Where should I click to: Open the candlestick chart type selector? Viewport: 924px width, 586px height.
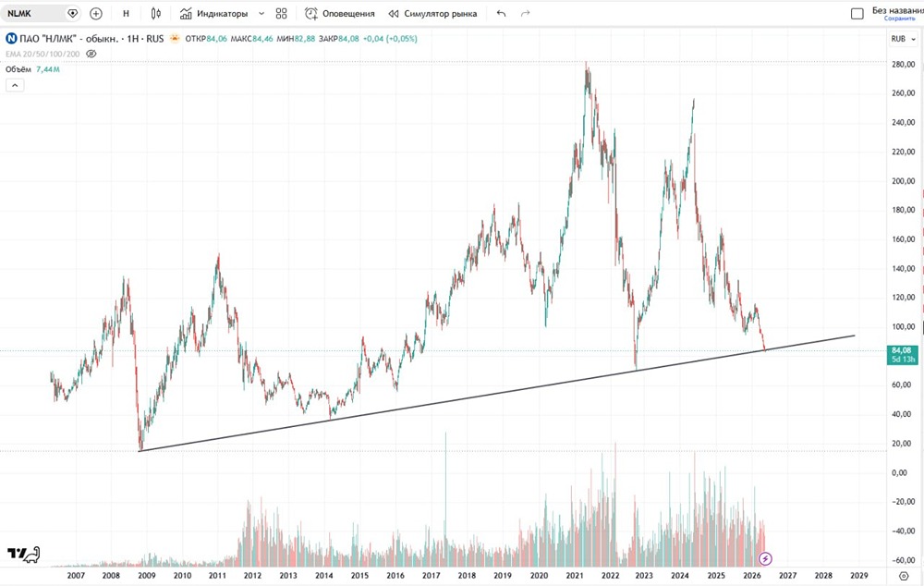point(155,13)
